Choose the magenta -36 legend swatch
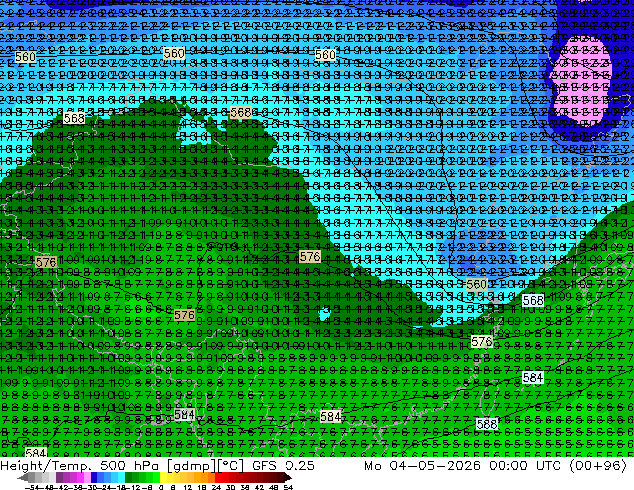 point(80,477)
